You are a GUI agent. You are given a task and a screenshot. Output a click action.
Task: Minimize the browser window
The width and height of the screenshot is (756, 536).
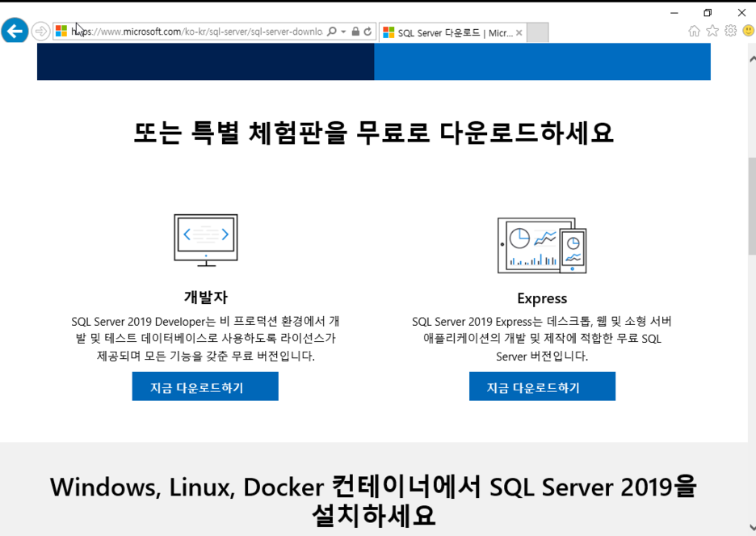(x=674, y=13)
